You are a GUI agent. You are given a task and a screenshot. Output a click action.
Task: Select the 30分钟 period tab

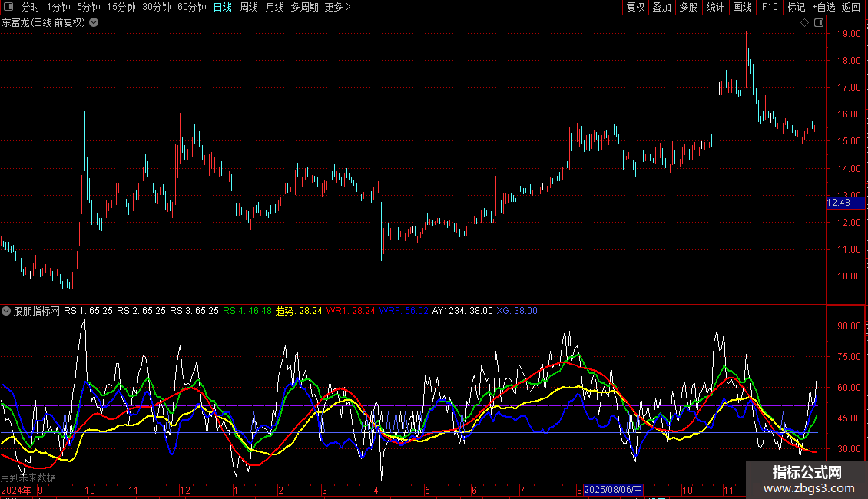click(x=156, y=7)
